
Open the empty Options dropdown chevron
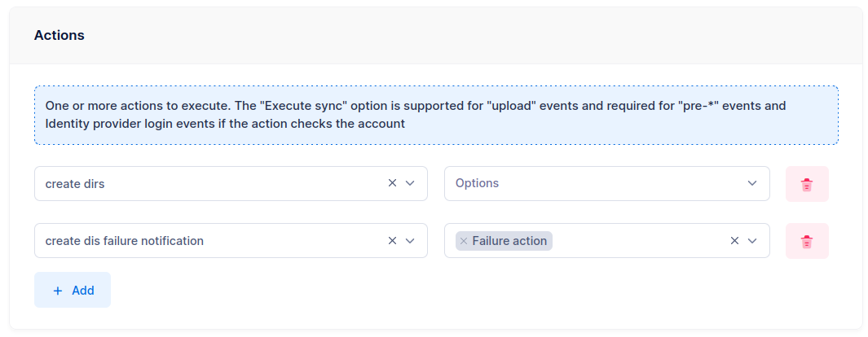click(752, 183)
